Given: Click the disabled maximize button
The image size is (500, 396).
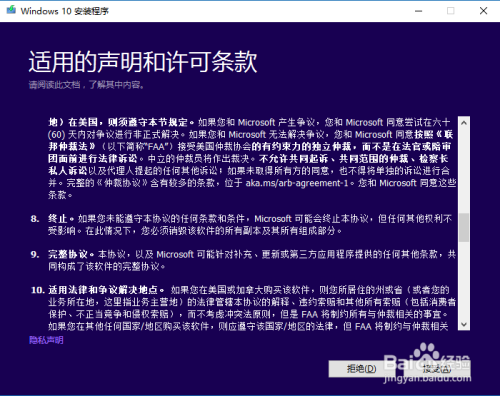Looking at the screenshot, I should click(451, 11).
